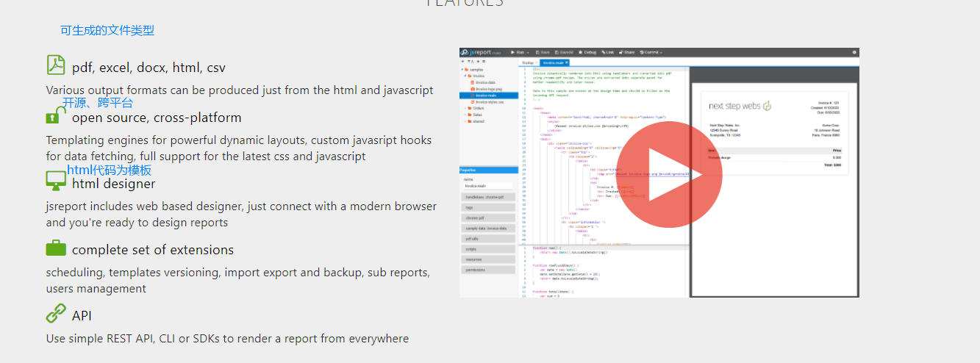Click the 'tags' property row in preview
This screenshot has height=363, width=980.
[x=489, y=207]
